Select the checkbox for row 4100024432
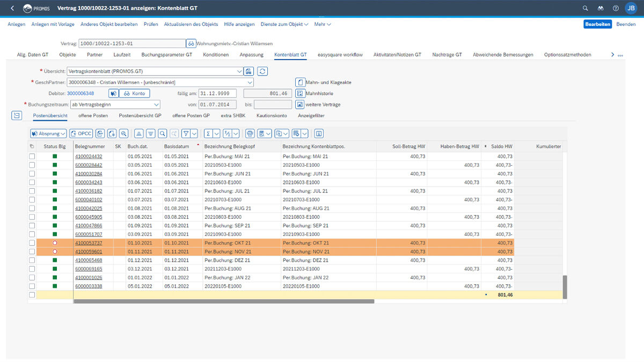Image resolution: width=644 pixels, height=362 pixels. click(32, 157)
